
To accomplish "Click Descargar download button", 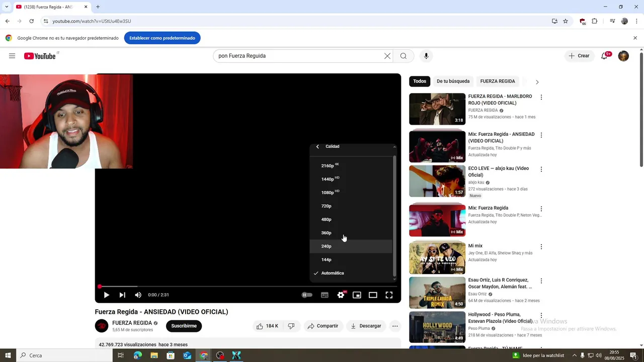I will (366, 326).
